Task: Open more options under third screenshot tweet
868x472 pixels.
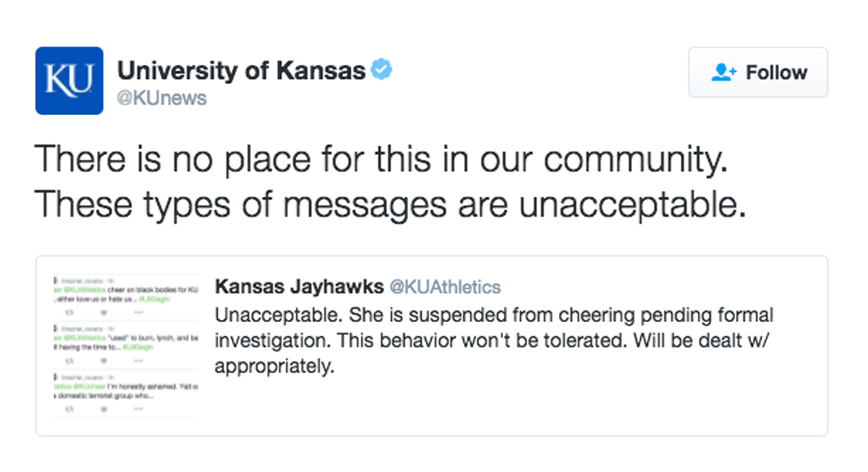Action: point(138,409)
